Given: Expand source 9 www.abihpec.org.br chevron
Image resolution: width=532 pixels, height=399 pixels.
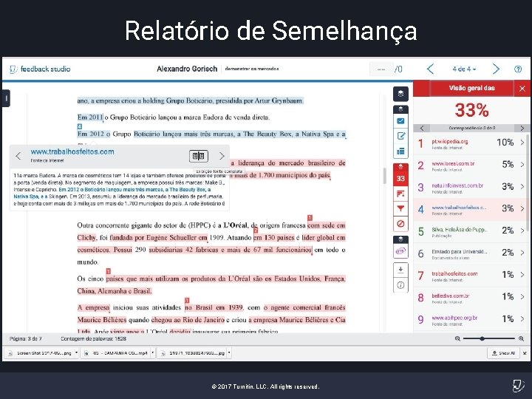Looking at the screenshot, I should click(522, 319).
